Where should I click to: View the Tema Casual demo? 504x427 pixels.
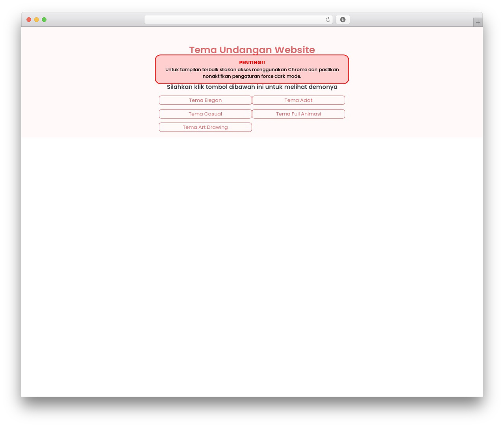[205, 114]
